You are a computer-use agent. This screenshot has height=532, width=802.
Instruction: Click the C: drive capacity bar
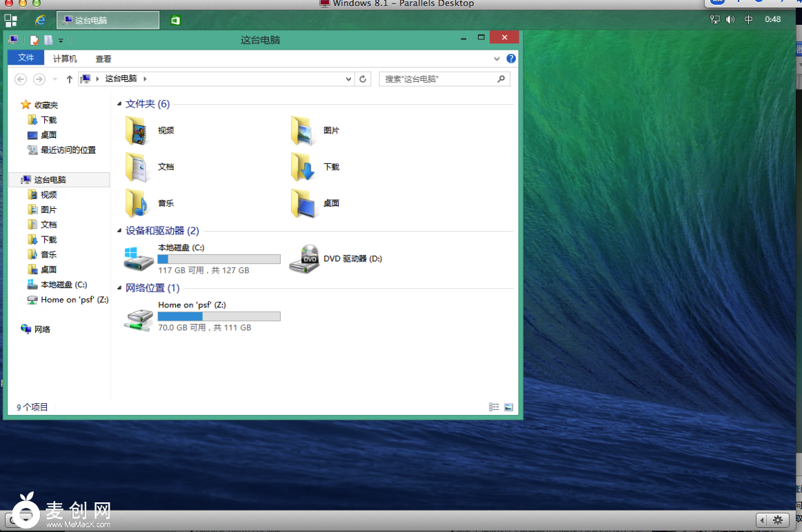219,258
